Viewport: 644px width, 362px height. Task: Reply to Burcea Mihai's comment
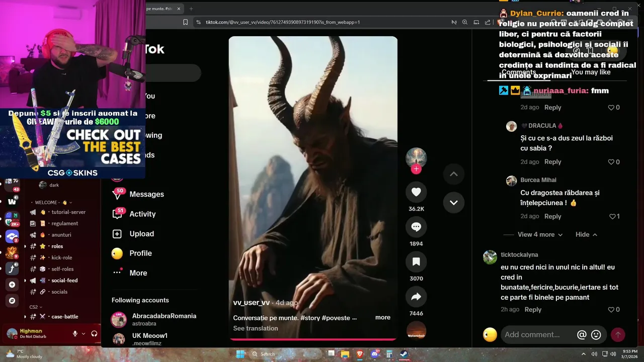(x=552, y=216)
